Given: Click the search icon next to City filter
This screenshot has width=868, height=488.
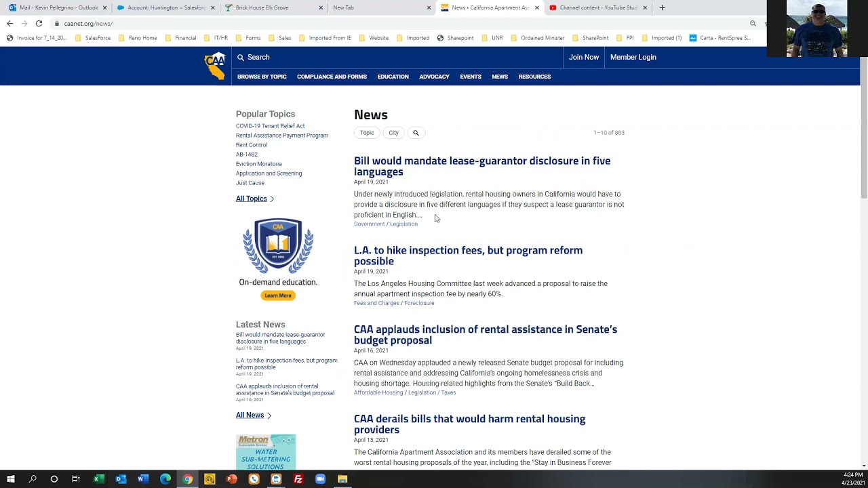Looking at the screenshot, I should [416, 133].
